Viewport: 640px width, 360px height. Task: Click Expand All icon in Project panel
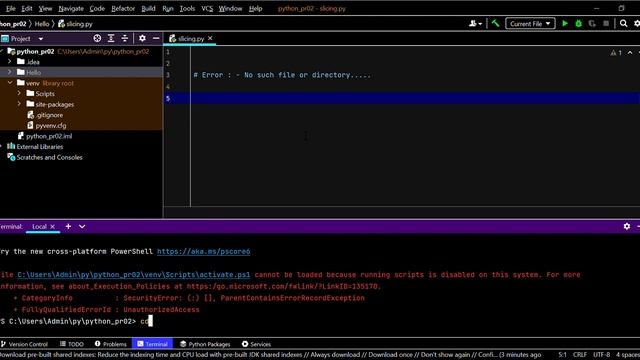pyautogui.click(x=111, y=38)
